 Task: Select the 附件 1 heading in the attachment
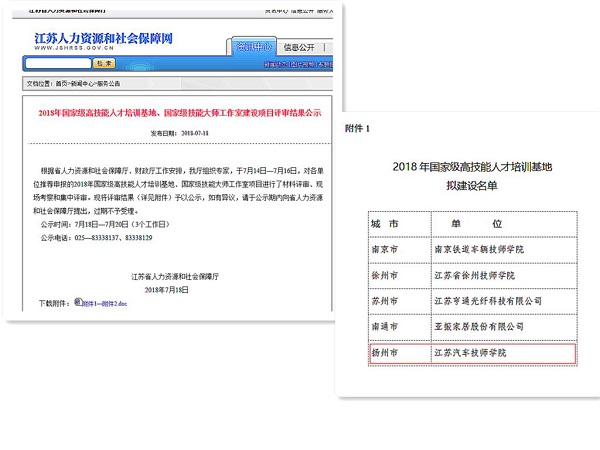point(357,128)
